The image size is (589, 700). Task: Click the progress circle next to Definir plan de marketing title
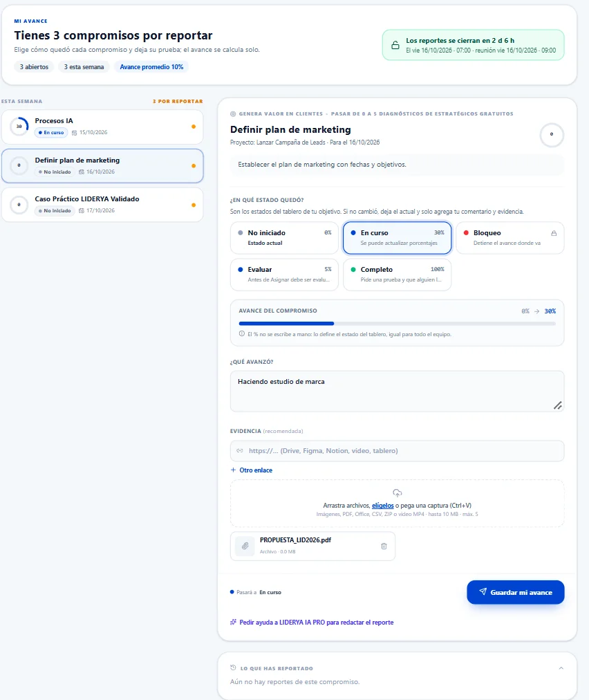tap(552, 134)
